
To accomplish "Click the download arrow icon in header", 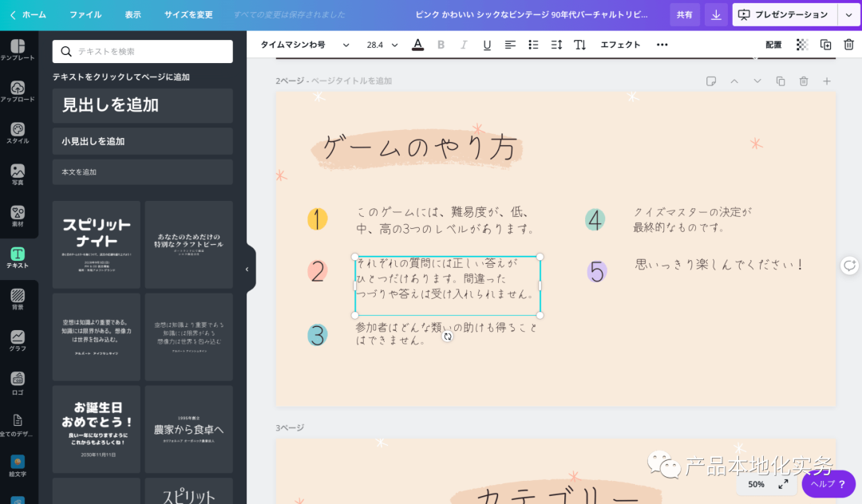I will click(716, 14).
